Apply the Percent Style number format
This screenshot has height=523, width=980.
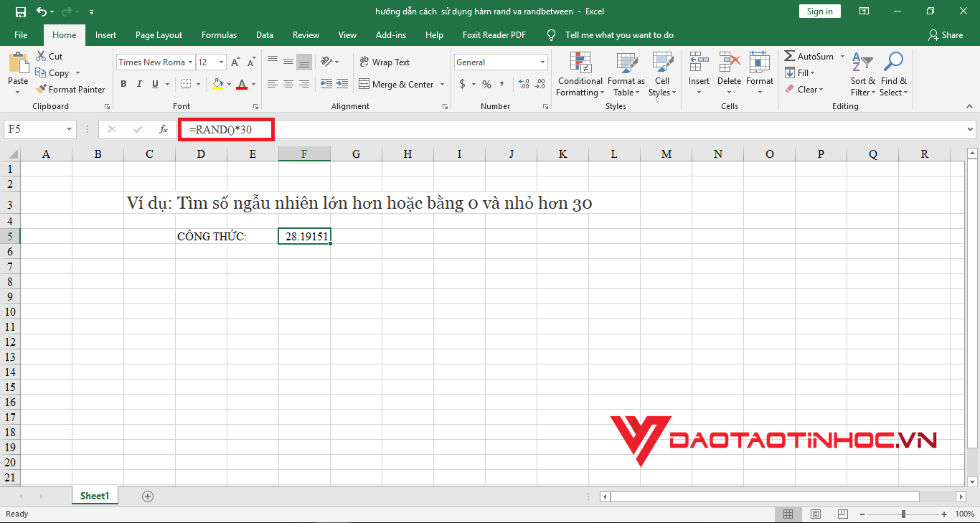tap(486, 84)
